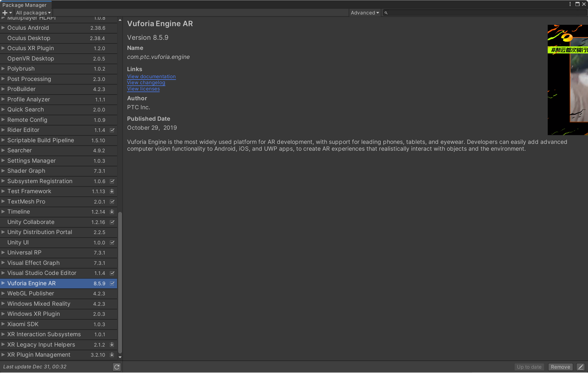This screenshot has width=588, height=373.
Task: Select Remote Config package
Action: [59, 120]
